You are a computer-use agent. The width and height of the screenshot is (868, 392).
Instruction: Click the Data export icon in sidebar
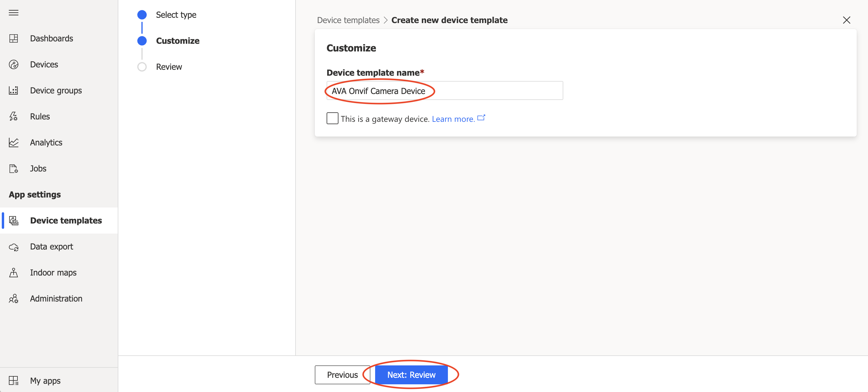[x=15, y=247]
